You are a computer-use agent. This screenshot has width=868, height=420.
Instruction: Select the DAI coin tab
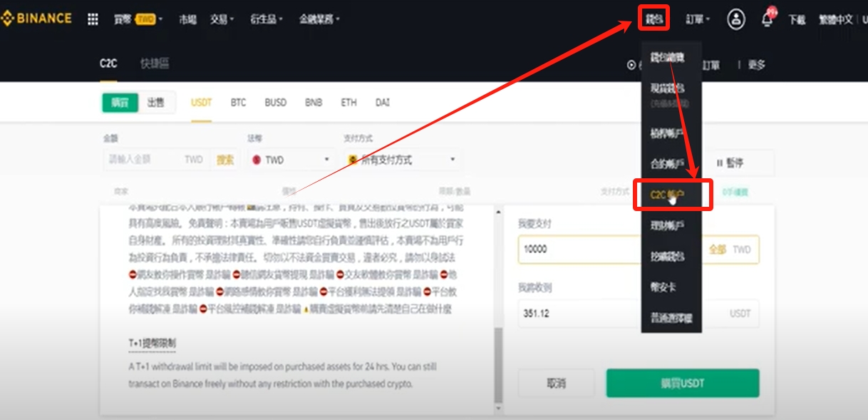(383, 103)
